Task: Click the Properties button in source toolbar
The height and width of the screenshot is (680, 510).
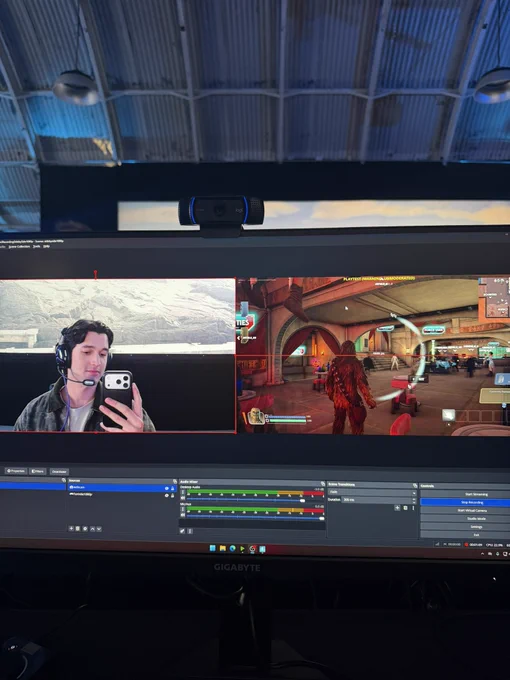Action: (16, 471)
